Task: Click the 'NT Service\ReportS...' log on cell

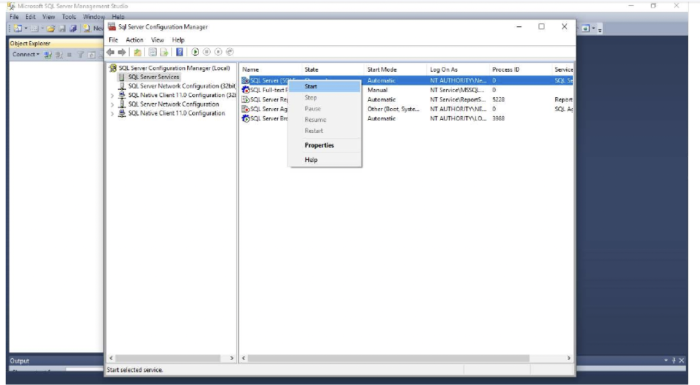Action: point(458,99)
